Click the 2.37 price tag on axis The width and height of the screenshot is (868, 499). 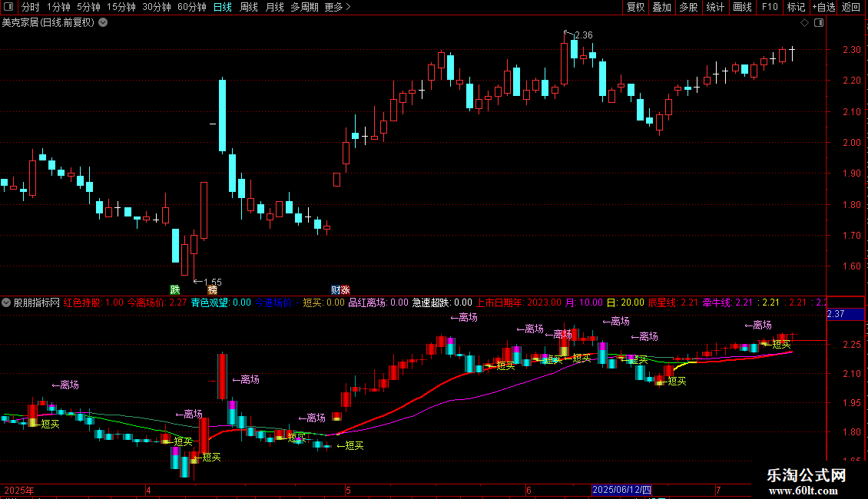[x=845, y=314]
